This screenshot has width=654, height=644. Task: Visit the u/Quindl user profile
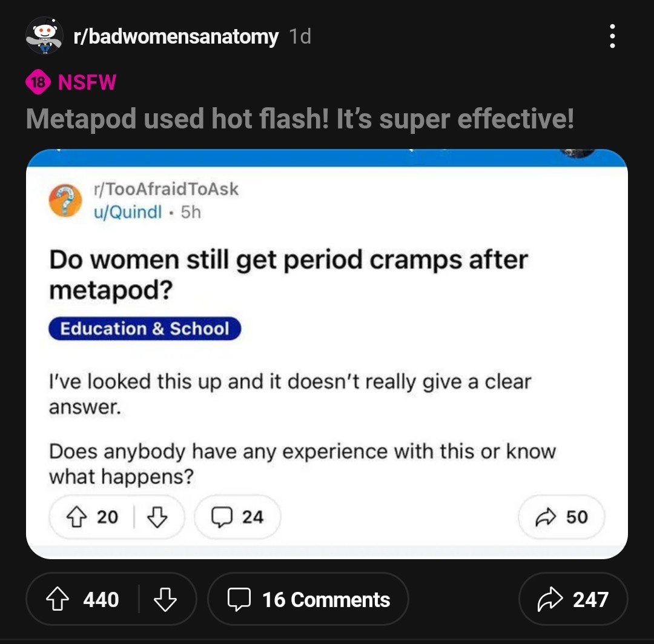pyautogui.click(x=125, y=212)
